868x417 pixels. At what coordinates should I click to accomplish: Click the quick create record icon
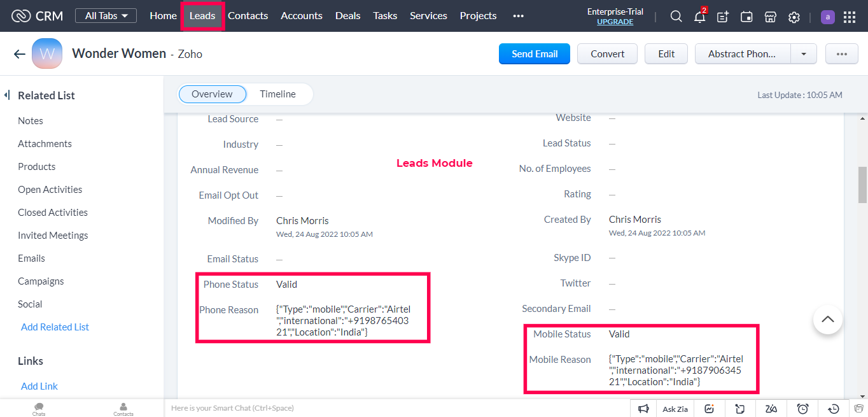click(x=723, y=17)
